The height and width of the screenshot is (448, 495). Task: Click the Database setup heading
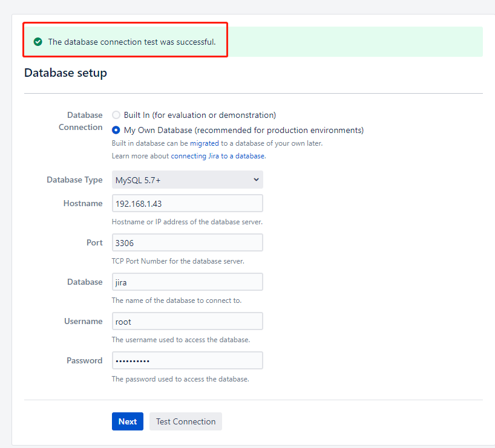coord(65,73)
